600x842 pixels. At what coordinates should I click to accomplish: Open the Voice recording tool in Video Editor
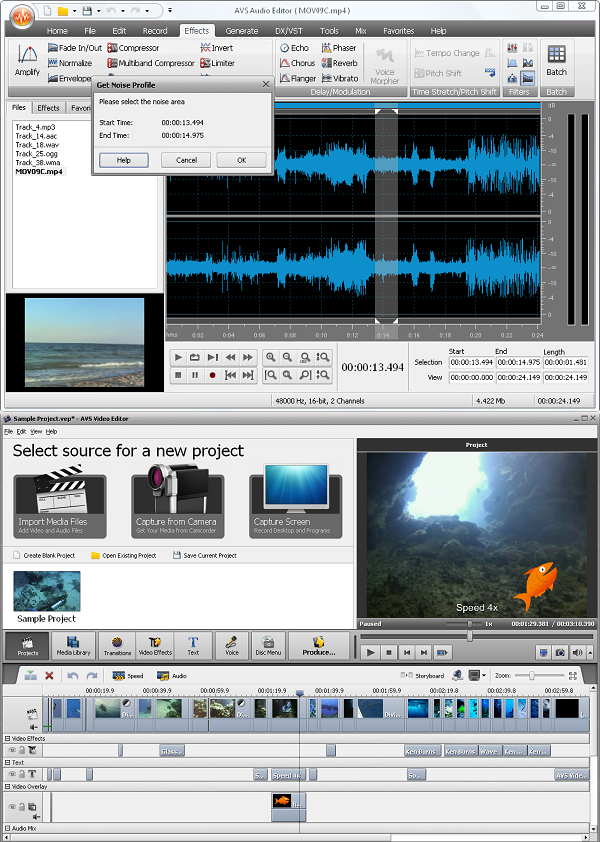[x=232, y=645]
